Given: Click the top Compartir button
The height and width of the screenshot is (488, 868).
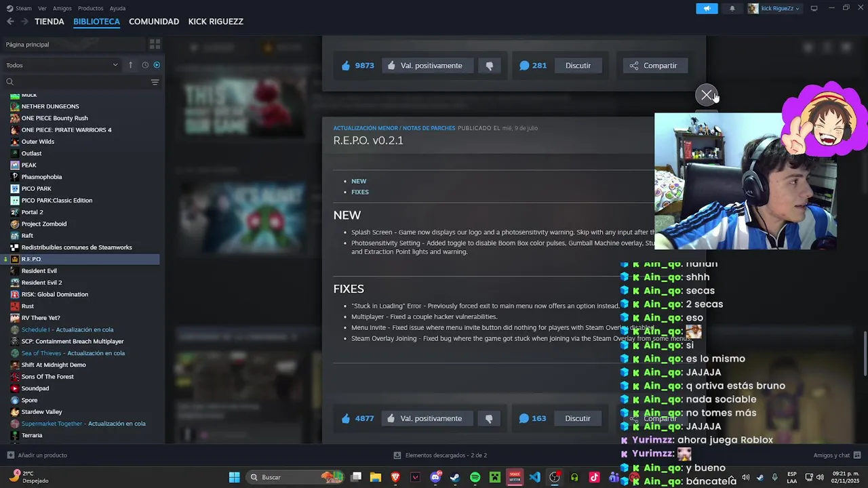Looking at the screenshot, I should pos(654,66).
